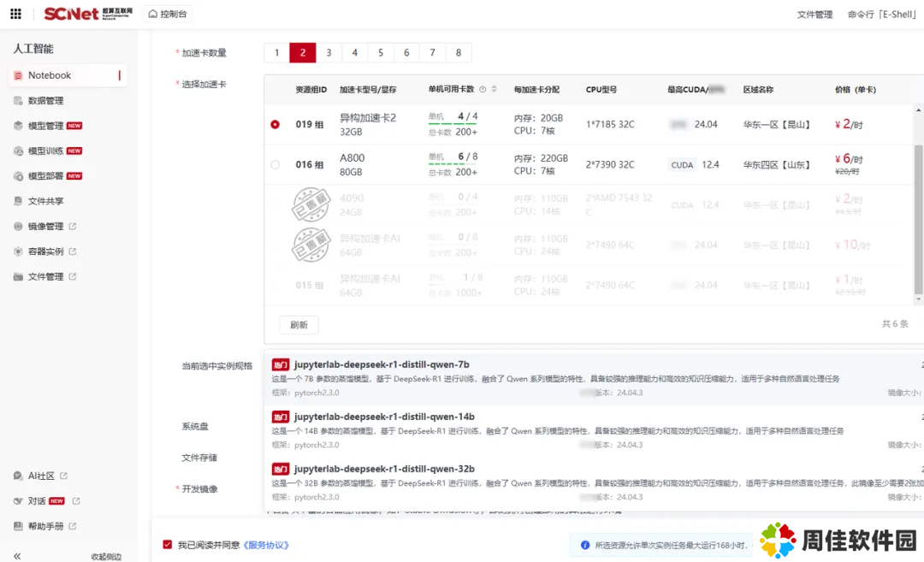Open 数据管理 in the sidebar
This screenshot has width=924, height=562.
(x=45, y=101)
